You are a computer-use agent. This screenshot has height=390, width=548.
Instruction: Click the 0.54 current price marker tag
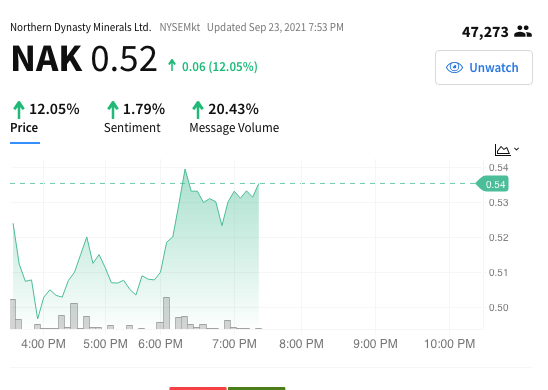click(492, 184)
